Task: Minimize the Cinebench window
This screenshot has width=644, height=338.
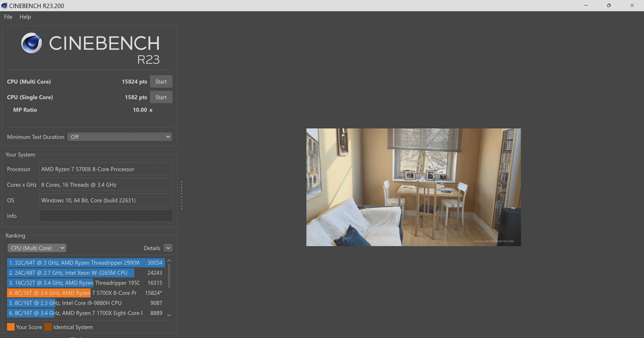Action: 586,5
